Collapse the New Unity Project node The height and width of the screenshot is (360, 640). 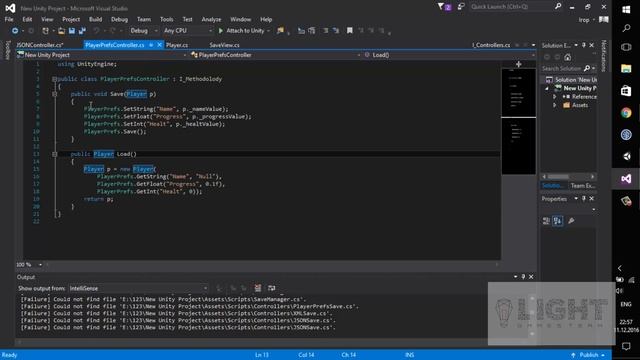547,88
